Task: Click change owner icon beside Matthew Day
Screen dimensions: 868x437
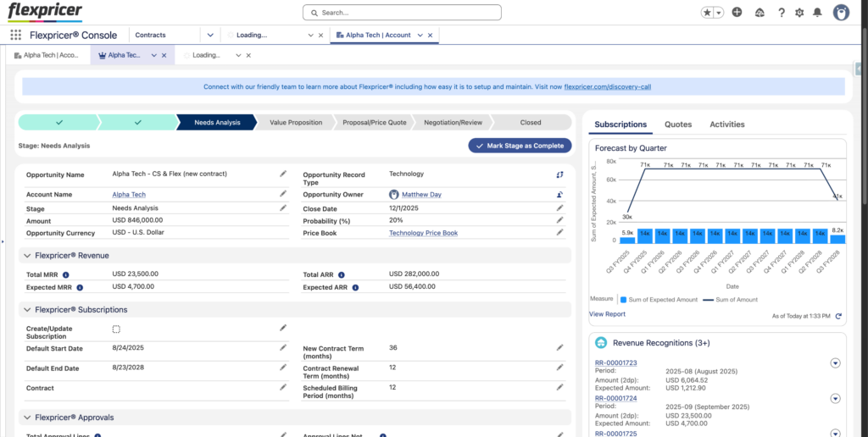Action: [x=559, y=195]
